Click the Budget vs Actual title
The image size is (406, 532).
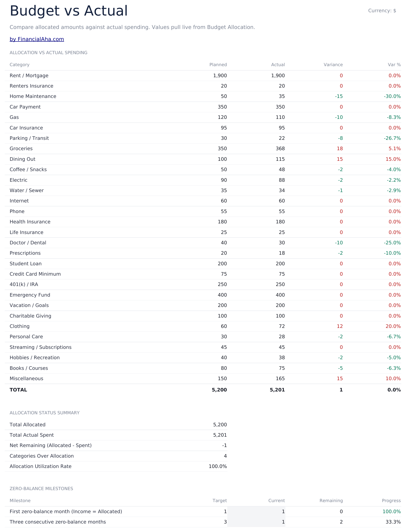tap(69, 11)
